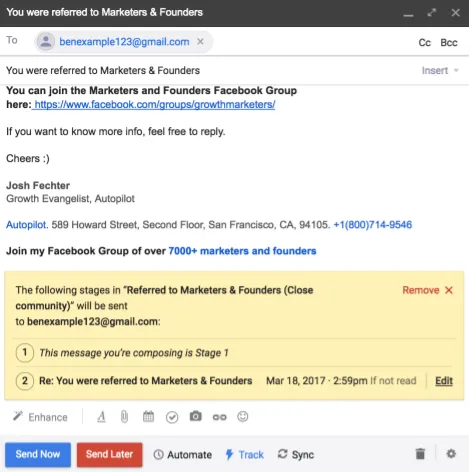Click Enhance with the magic wand
472x474 pixels.
(x=40, y=417)
